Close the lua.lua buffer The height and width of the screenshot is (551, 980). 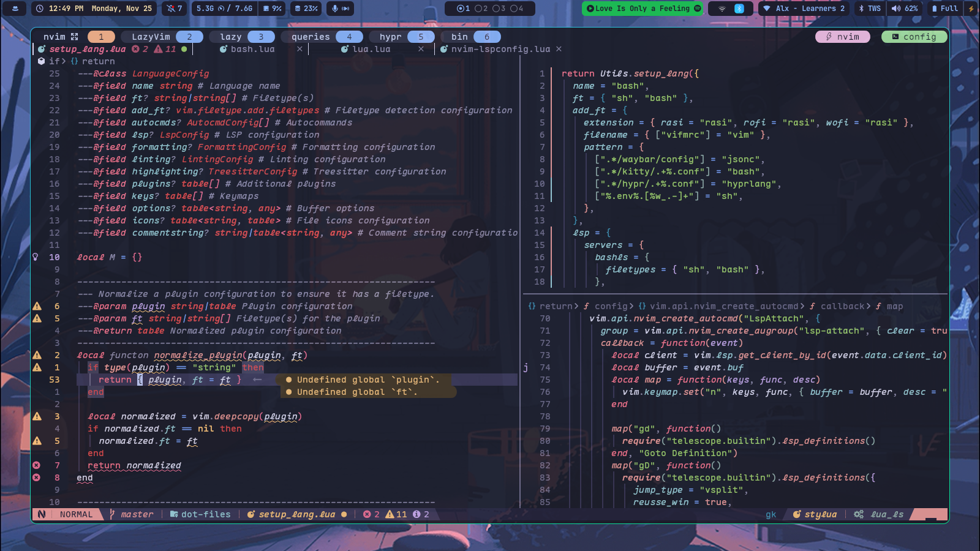click(x=421, y=49)
